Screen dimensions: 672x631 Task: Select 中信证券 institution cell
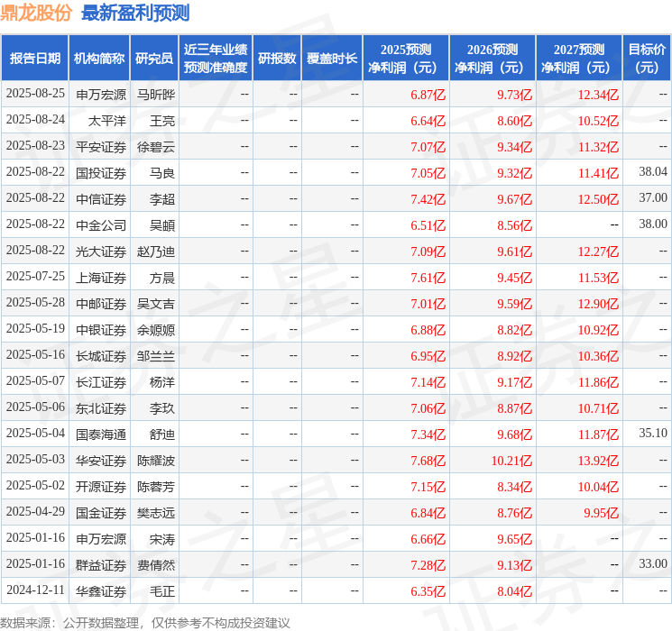(x=101, y=199)
